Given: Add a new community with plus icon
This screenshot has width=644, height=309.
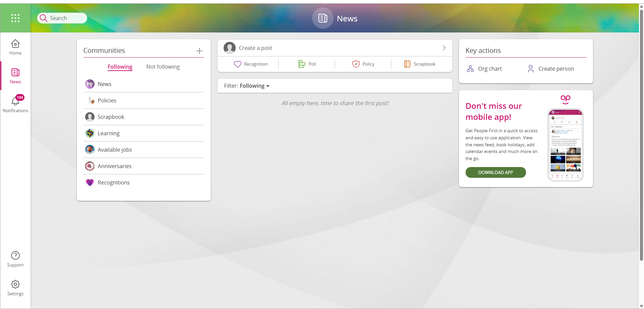Looking at the screenshot, I should click(199, 51).
